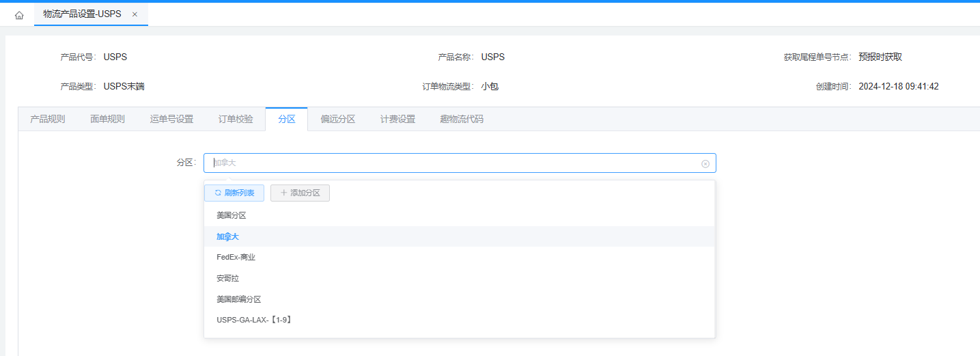Pick the FedEx-商业 option
Screen dimensions: 980x356
[x=460, y=258]
